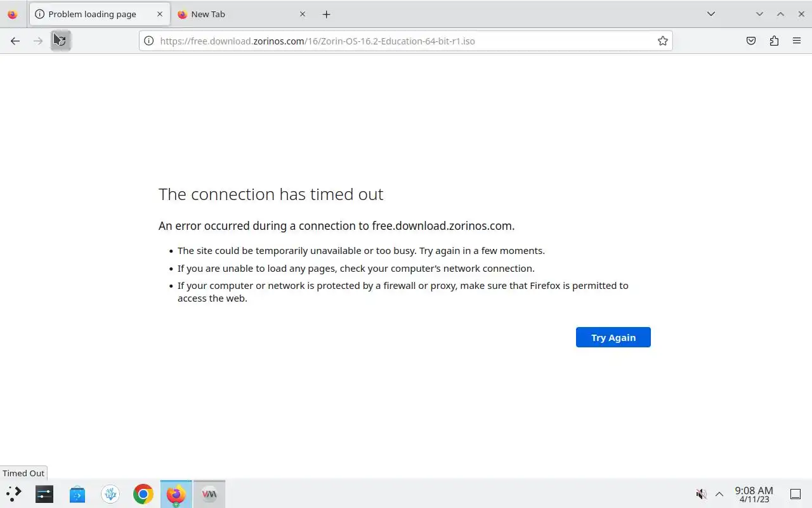
Task: Click the window maximize chevron-up button
Action: point(780,14)
